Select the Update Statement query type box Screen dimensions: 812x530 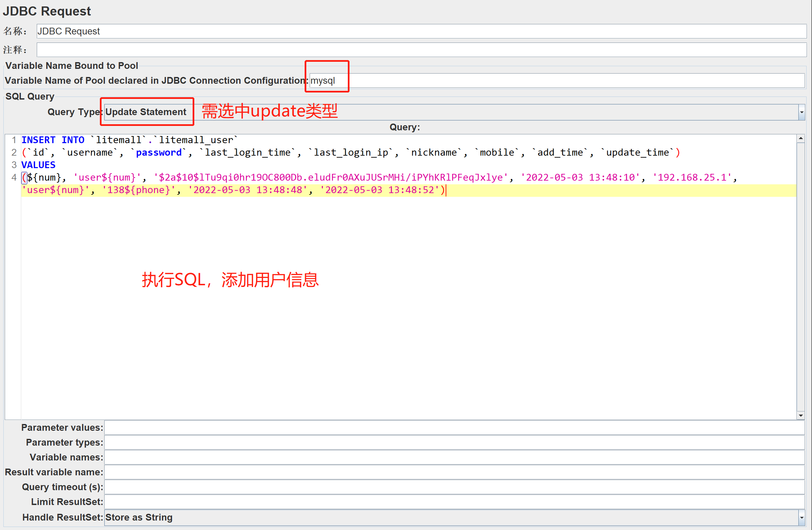coord(146,112)
